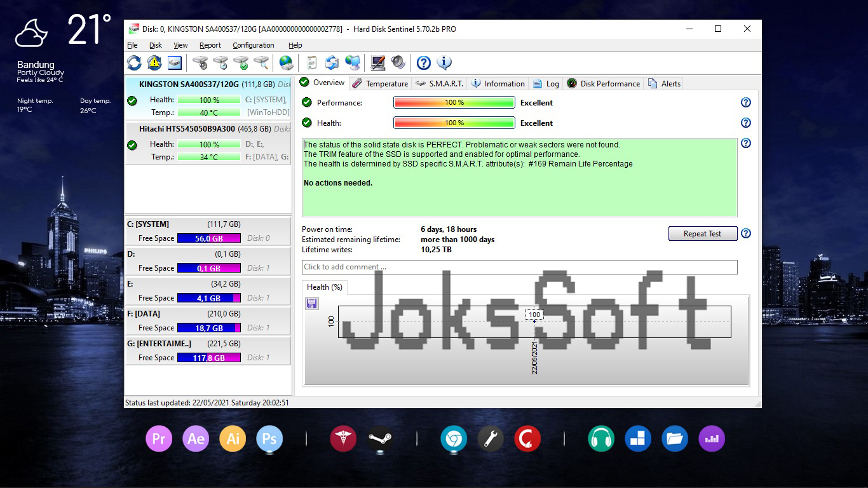Click the help icon next to Health bar
The width and height of the screenshot is (868, 488).
(745, 123)
